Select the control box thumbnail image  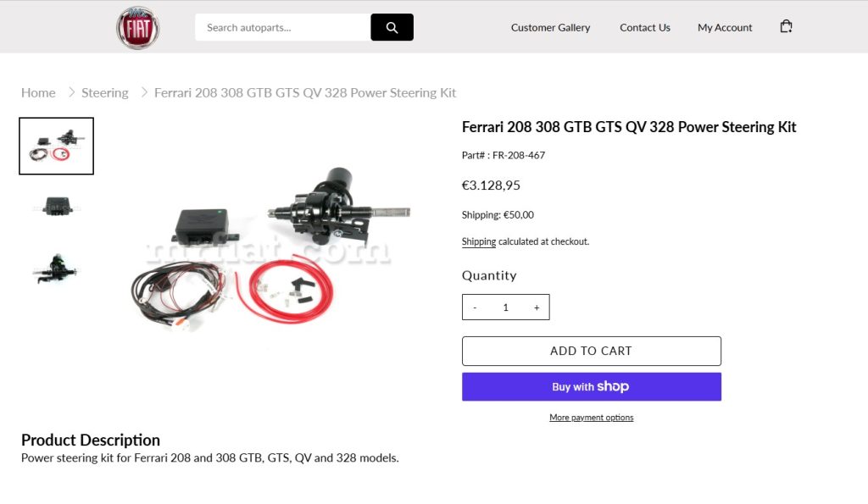tap(56, 205)
